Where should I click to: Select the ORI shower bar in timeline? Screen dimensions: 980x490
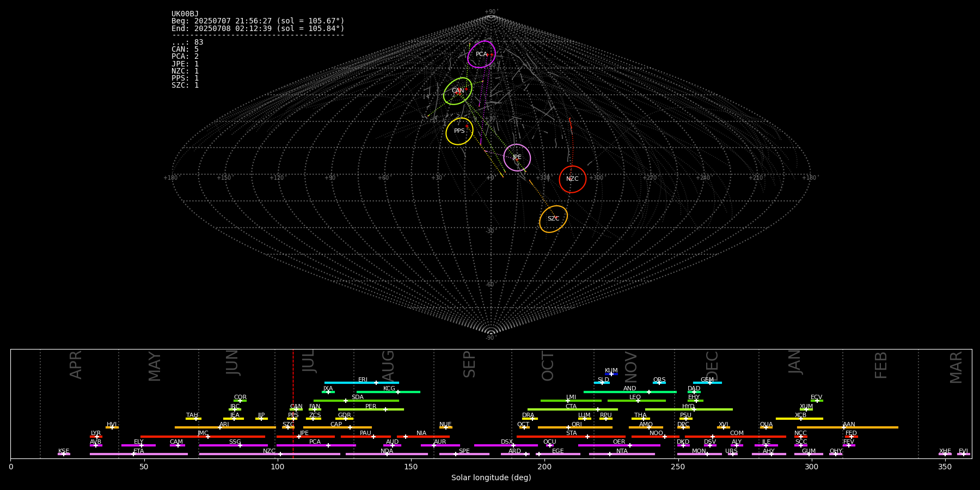pyautogui.click(x=575, y=427)
